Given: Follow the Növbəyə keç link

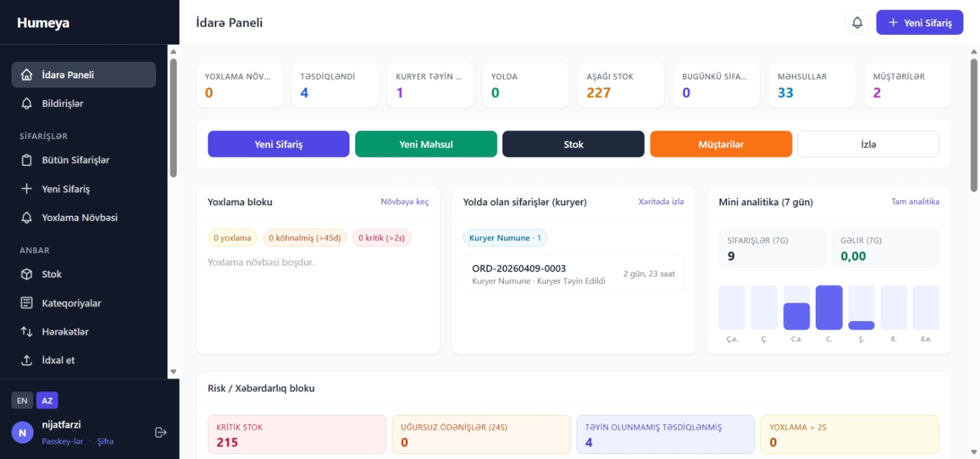Looking at the screenshot, I should (405, 202).
